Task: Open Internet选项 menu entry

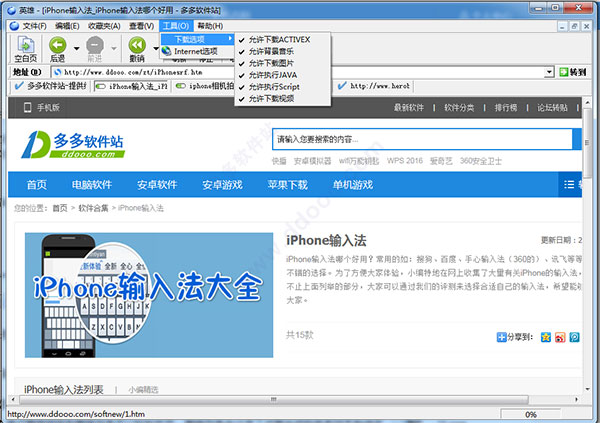Action: pyautogui.click(x=197, y=51)
